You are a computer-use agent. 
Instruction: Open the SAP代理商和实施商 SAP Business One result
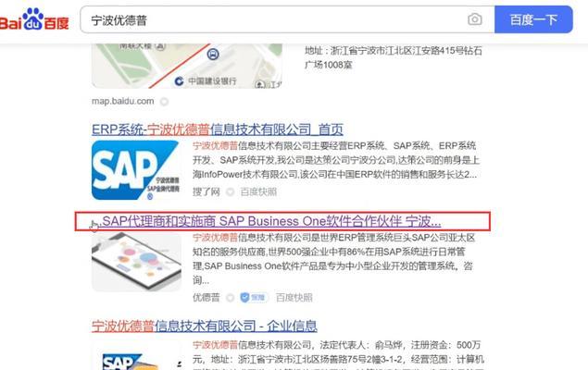pos(270,222)
